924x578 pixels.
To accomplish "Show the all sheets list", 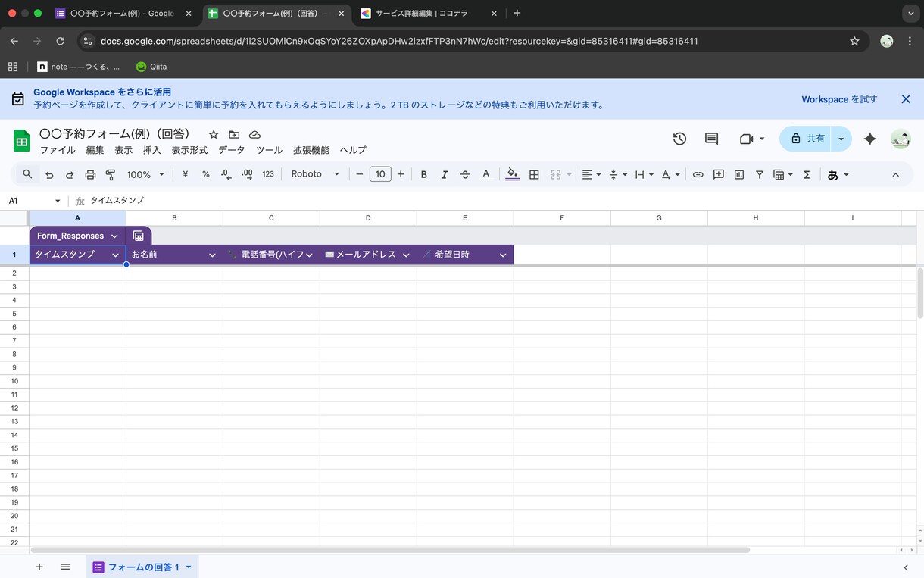I will point(65,567).
